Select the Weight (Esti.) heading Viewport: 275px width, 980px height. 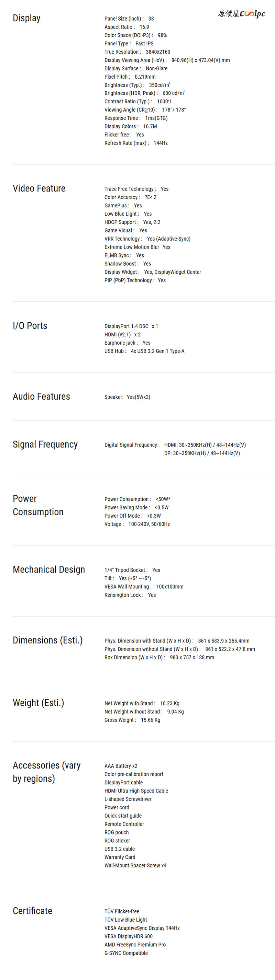pos(38,703)
